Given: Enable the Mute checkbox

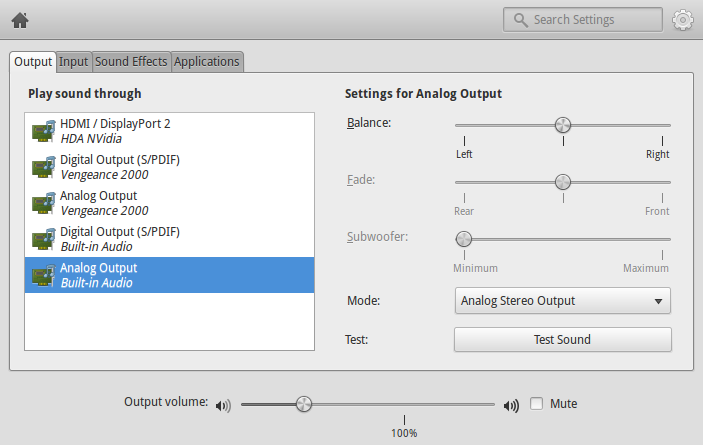Looking at the screenshot, I should click(x=536, y=403).
